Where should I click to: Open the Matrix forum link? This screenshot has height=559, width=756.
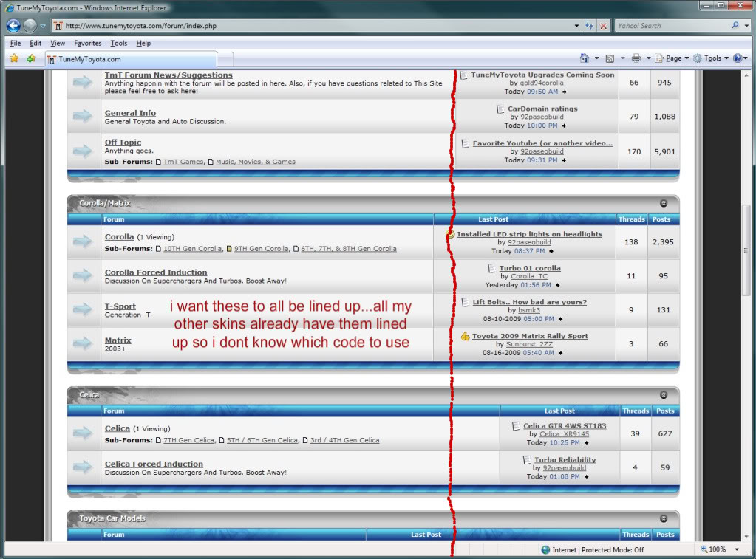(118, 340)
